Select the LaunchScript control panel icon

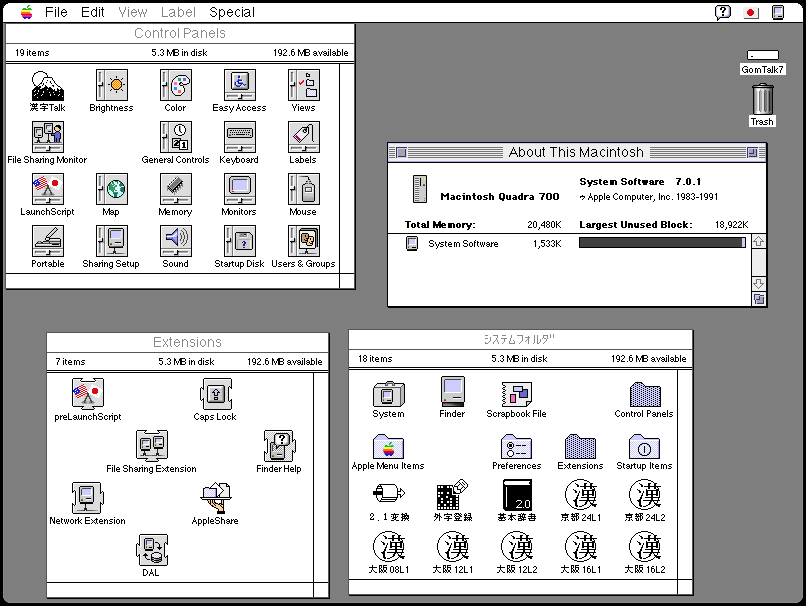[x=47, y=189]
